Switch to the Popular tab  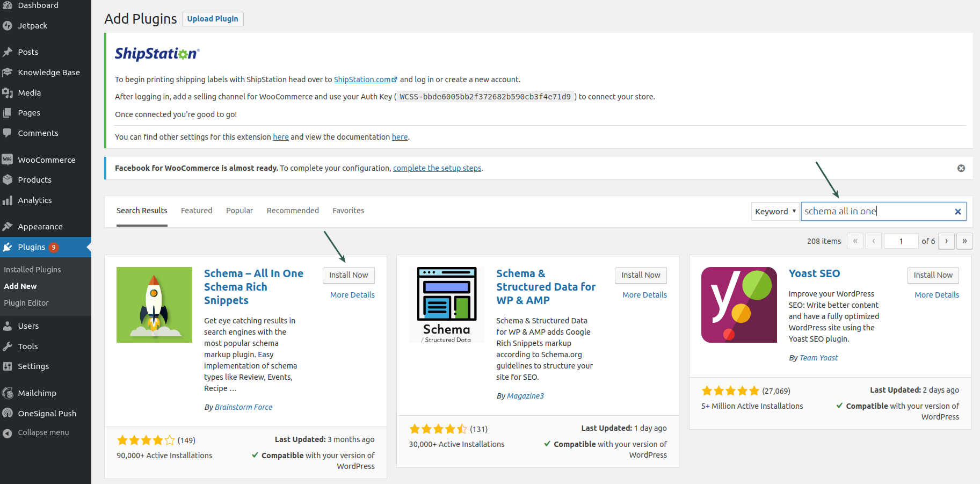coord(239,211)
